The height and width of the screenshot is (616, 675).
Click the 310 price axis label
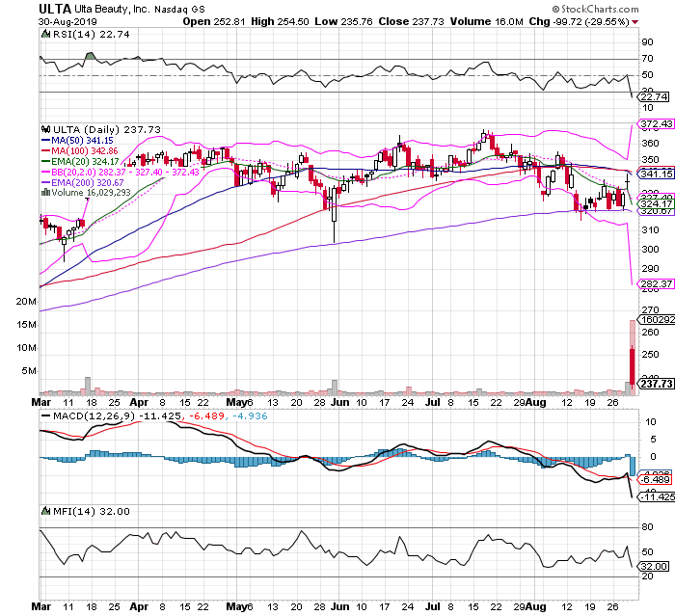pyautogui.click(x=650, y=229)
